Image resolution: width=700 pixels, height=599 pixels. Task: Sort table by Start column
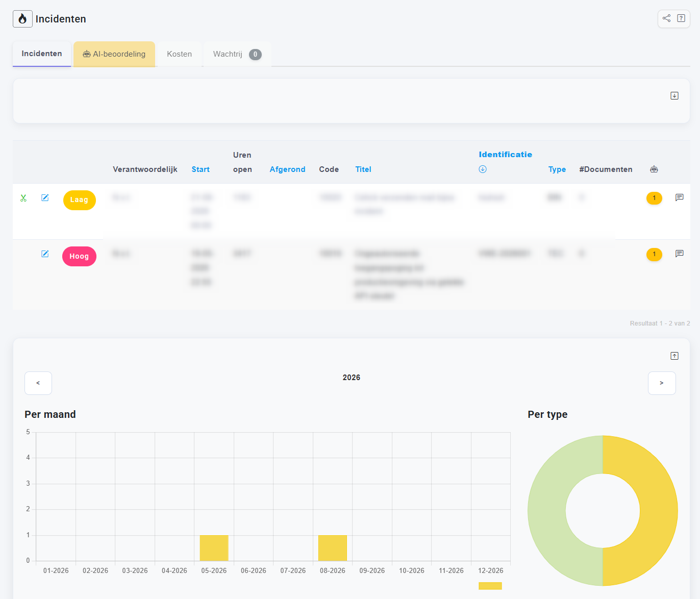click(201, 169)
